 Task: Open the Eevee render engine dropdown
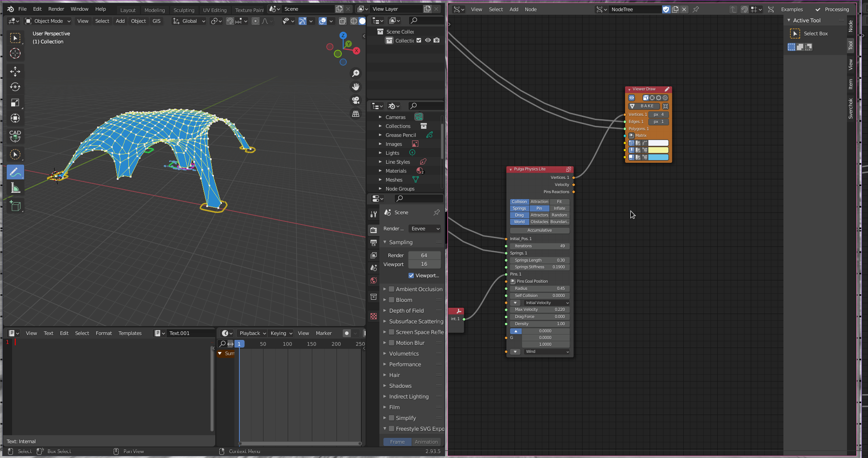pyautogui.click(x=424, y=229)
